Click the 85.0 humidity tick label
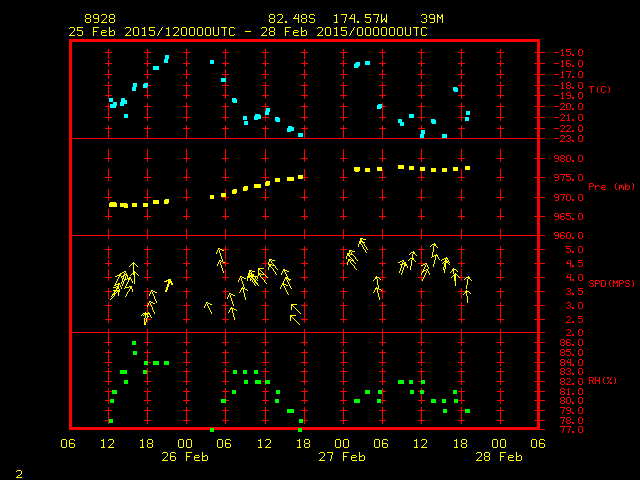640x480 pixels. coord(571,353)
